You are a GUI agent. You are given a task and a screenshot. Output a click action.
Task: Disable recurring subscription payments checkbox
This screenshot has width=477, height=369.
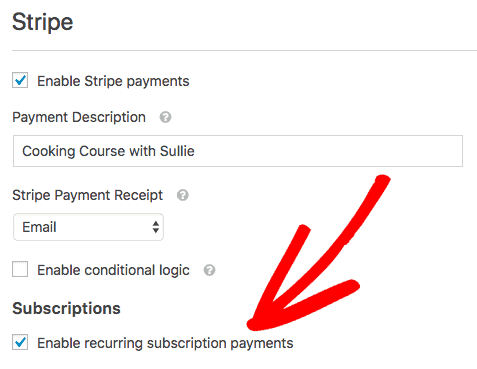coord(20,342)
